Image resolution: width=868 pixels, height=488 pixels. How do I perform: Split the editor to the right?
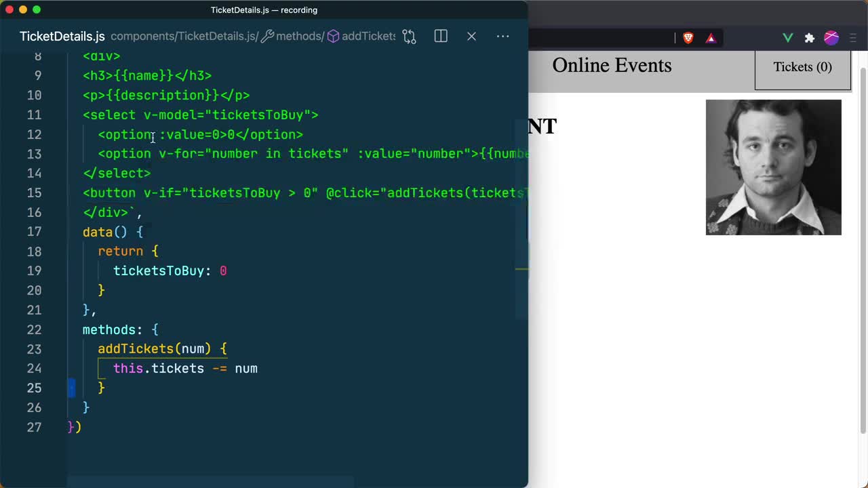441,37
